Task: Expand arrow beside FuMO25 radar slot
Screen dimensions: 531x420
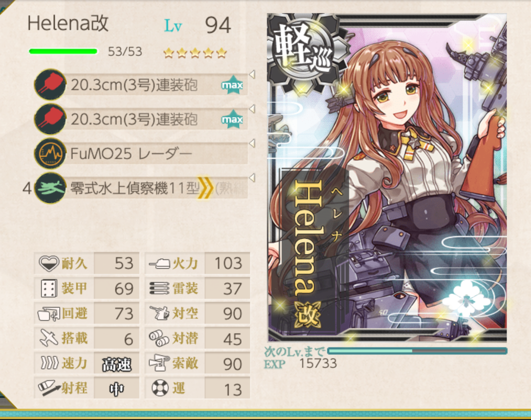Action: tap(252, 143)
